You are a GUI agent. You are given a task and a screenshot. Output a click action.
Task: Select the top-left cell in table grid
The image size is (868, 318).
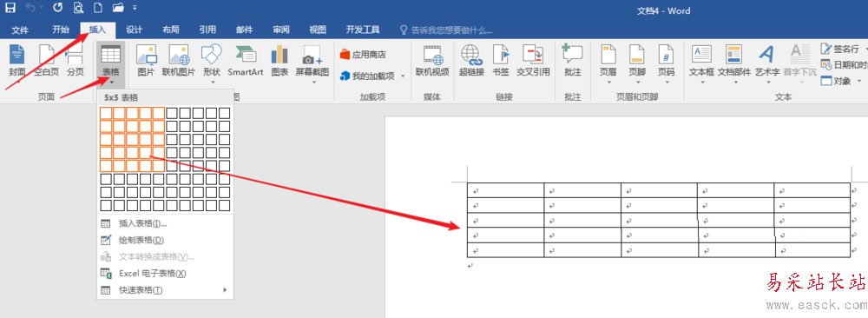coord(106,112)
